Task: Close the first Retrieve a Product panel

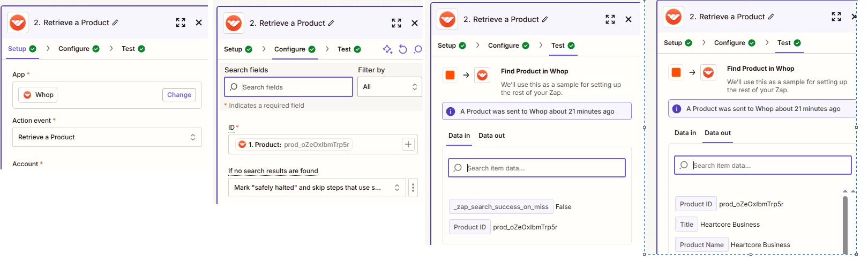Action: coord(199,23)
